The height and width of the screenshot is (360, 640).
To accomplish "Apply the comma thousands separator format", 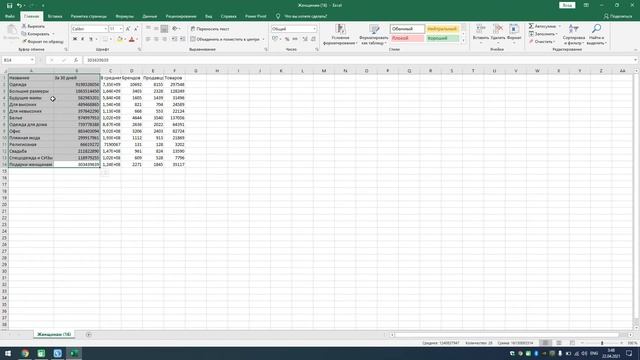I will coord(295,39).
